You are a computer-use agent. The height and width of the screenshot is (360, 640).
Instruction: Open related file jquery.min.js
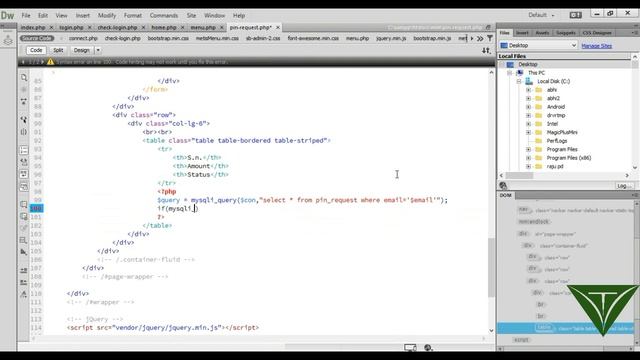pyautogui.click(x=391, y=38)
